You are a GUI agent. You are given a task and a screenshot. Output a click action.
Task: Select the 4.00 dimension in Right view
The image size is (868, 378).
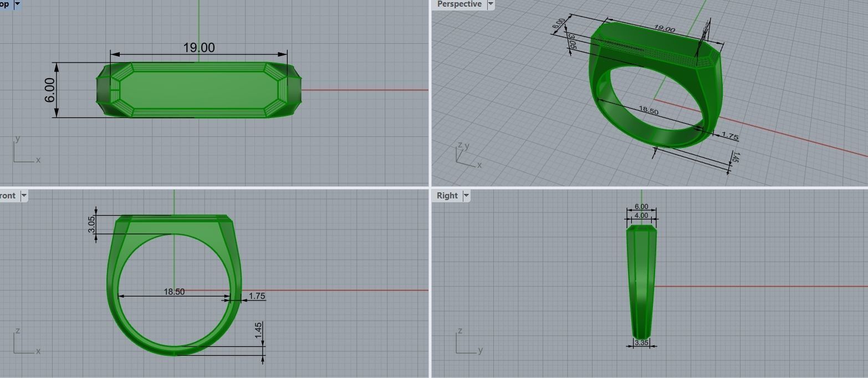pyautogui.click(x=641, y=215)
